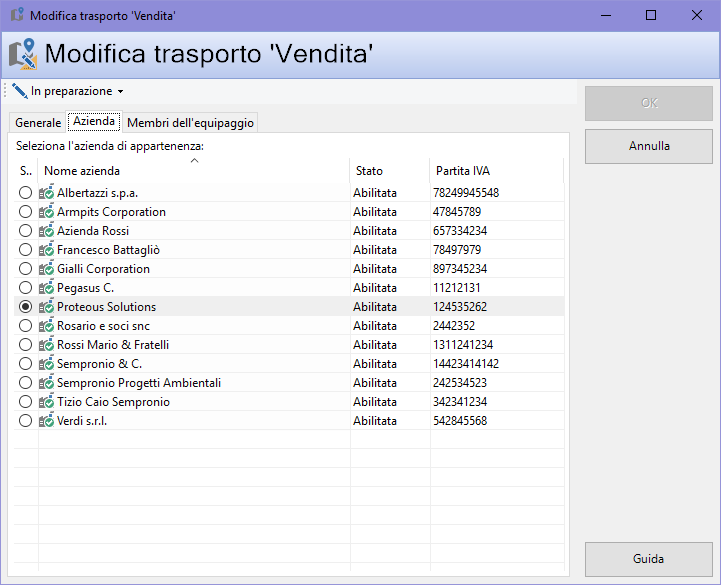Select the Rossi Mario & Fratelli radio button
Viewport: 721px width, 585px height.
pyautogui.click(x=25, y=344)
